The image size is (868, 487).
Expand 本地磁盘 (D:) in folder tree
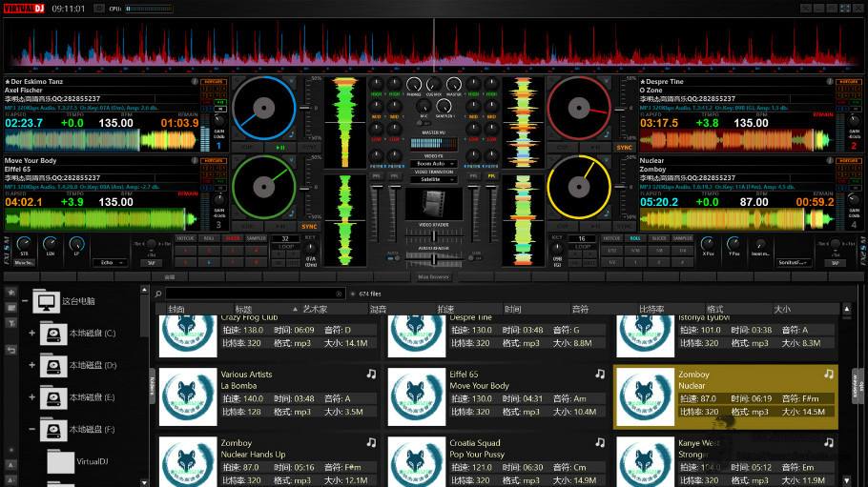click(32, 365)
